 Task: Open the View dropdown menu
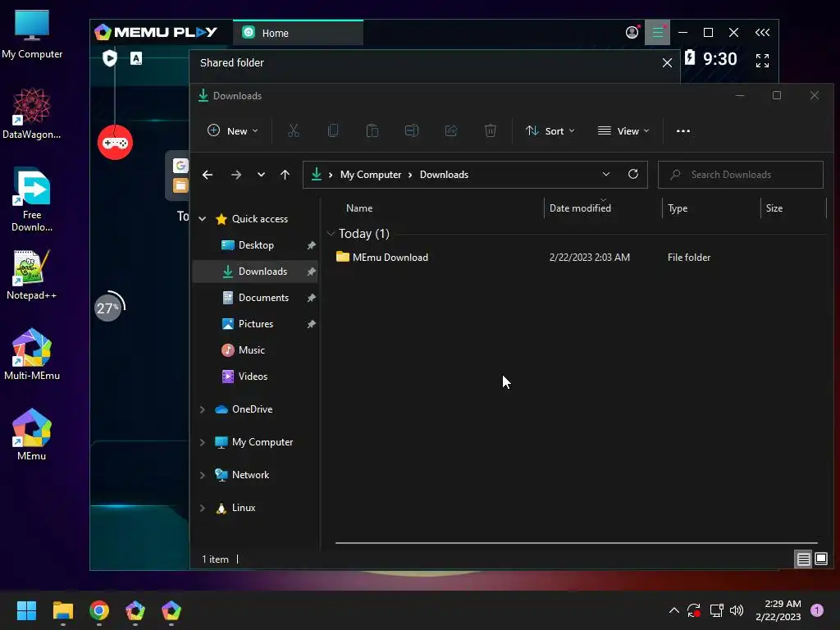pyautogui.click(x=623, y=130)
